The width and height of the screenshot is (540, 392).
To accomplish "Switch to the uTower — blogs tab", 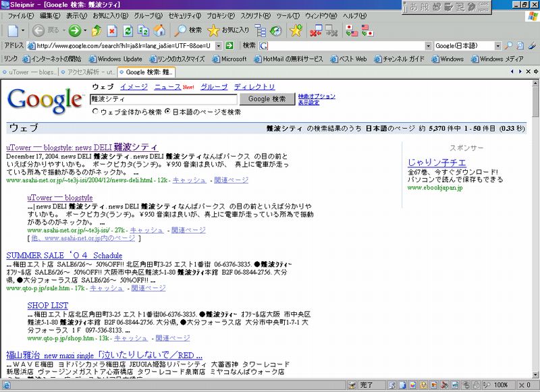I will point(30,72).
